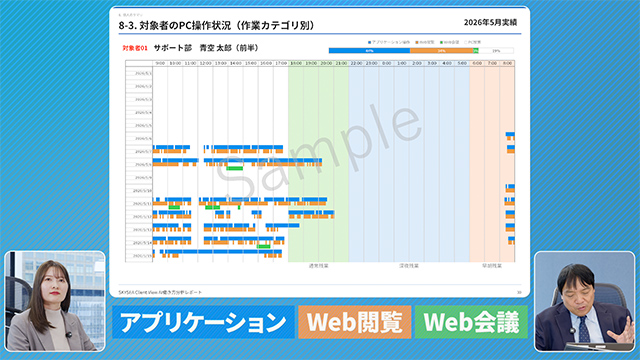Viewport: 640px width, 360px height.
Task: Click the 通常残業 label under green zone
Action: 318,266
